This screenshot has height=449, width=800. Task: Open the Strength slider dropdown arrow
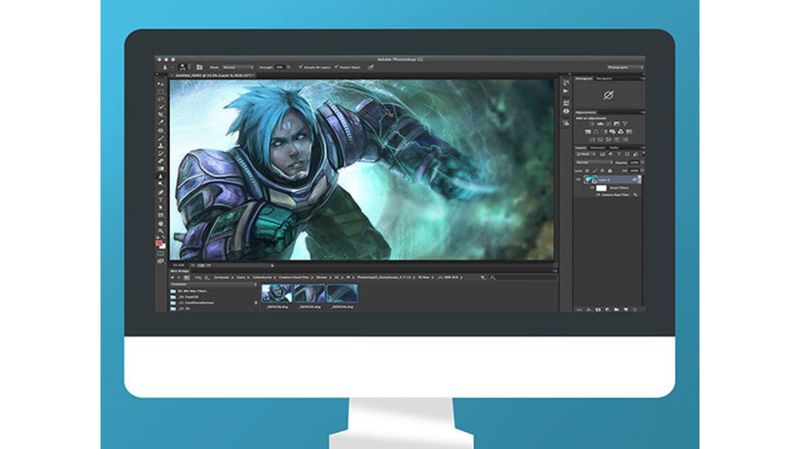(x=288, y=67)
